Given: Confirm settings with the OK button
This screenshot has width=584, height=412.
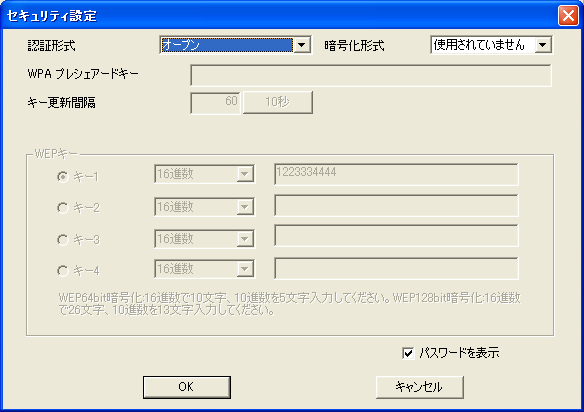Looking at the screenshot, I should pyautogui.click(x=187, y=387).
